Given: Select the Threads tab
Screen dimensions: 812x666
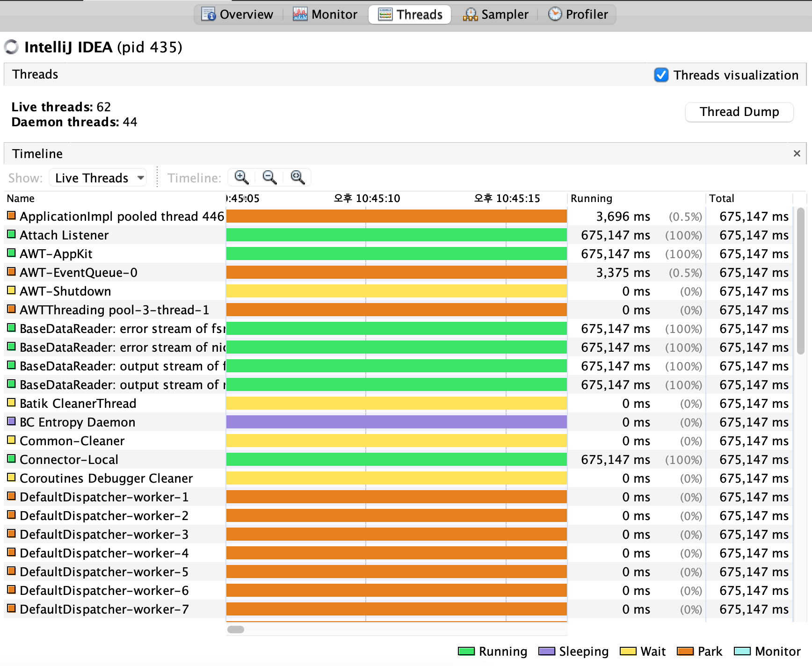Looking at the screenshot, I should (410, 14).
